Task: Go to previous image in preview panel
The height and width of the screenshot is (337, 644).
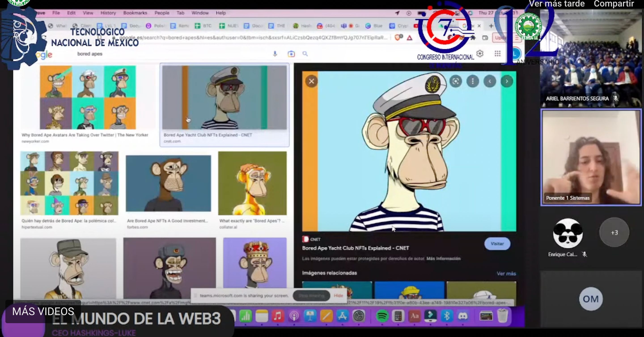Action: [x=489, y=81]
